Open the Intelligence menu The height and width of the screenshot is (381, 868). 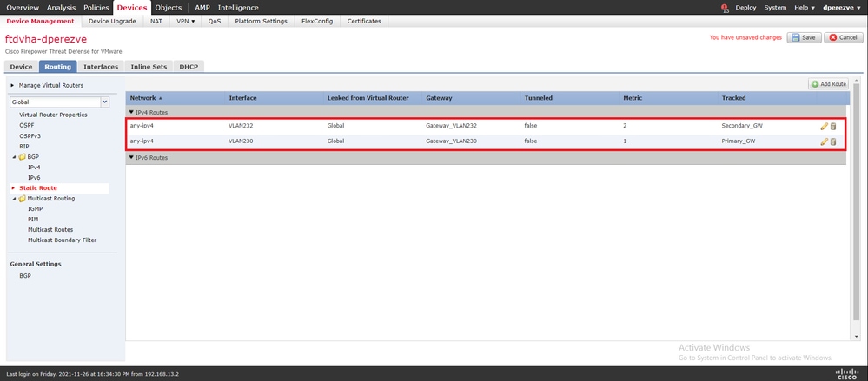click(238, 8)
